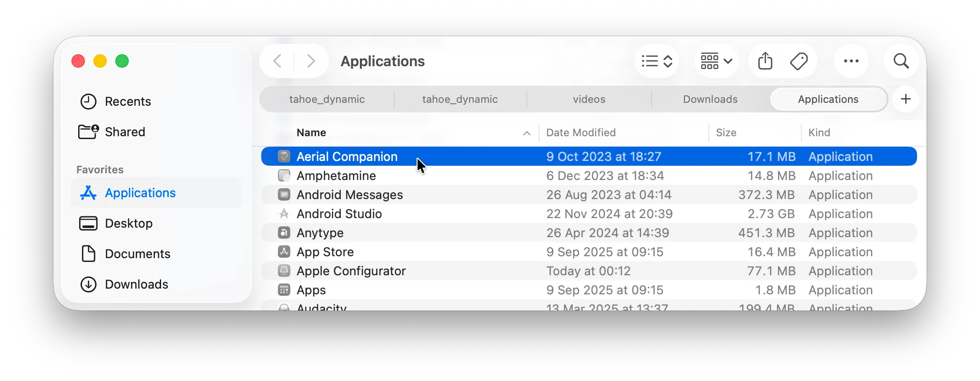Open the list view switcher control
980x381 pixels.
pyautogui.click(x=657, y=61)
